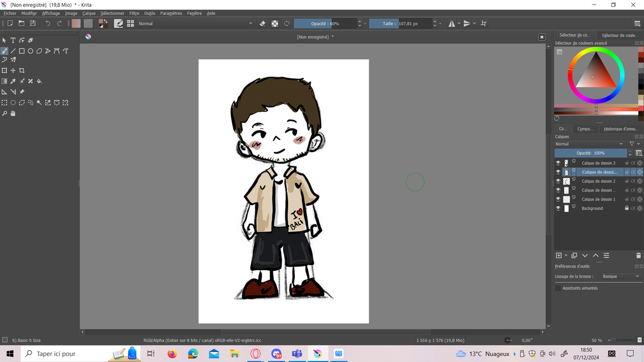Toggle visibility of Calque de dessin 3
The image size is (644, 362).
click(x=558, y=163)
